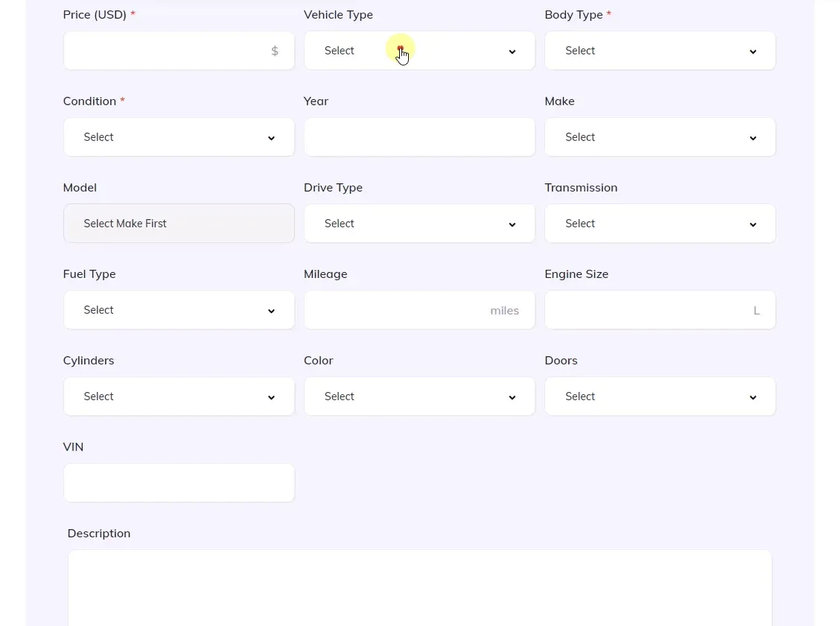This screenshot has width=840, height=626.
Task: Click the Vehicle Type label
Action: coord(338,14)
